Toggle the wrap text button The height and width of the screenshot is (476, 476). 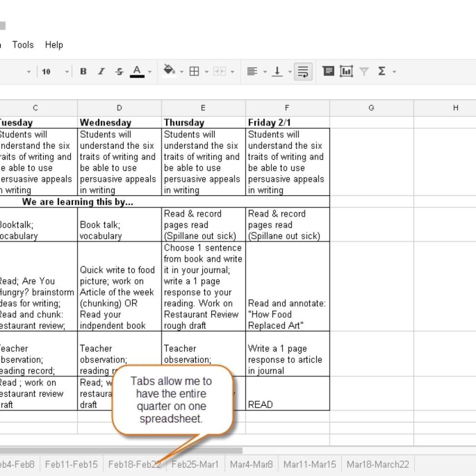pos(303,72)
